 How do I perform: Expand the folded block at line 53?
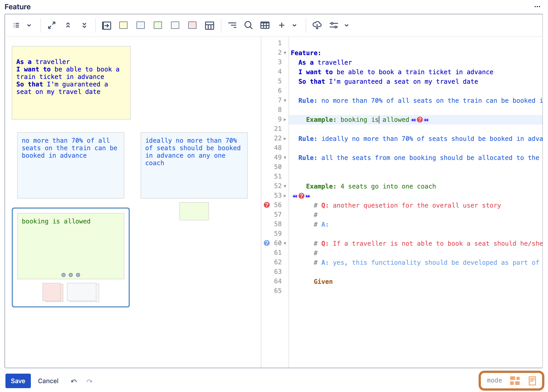click(285, 196)
